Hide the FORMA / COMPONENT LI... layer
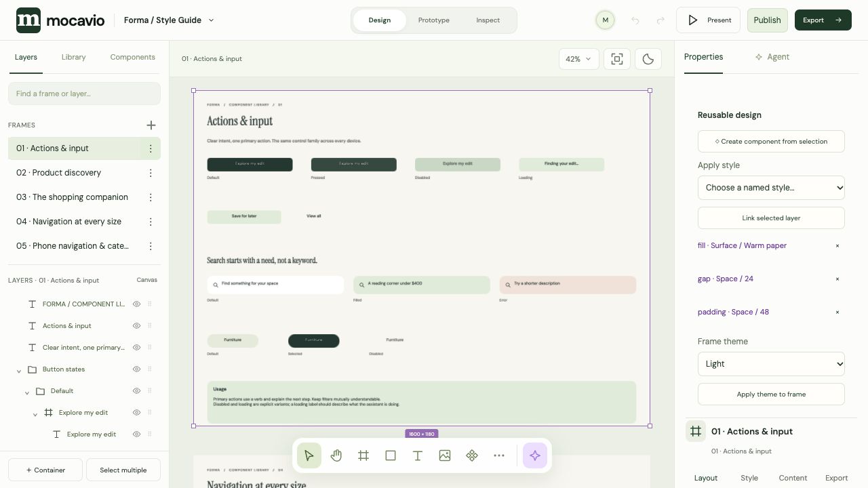Image resolution: width=868 pixels, height=488 pixels. click(x=136, y=304)
